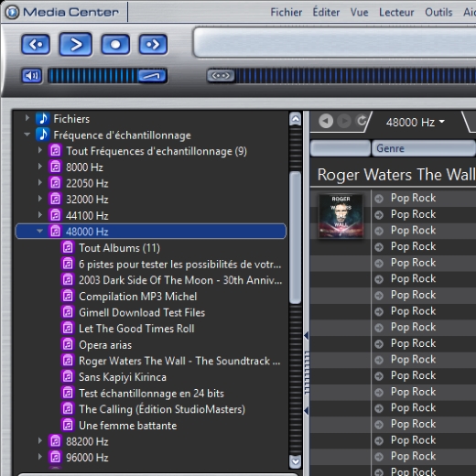Screen dimensions: 476x476
Task: Go forward with the navigation forward arrow
Action: click(x=344, y=121)
